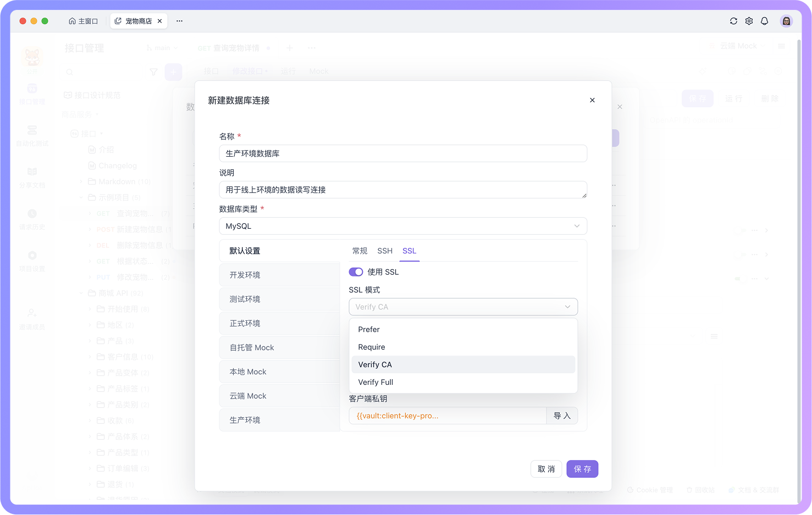
Task: Collapse the SSL 模式 Verify CA dropdown
Action: click(463, 307)
